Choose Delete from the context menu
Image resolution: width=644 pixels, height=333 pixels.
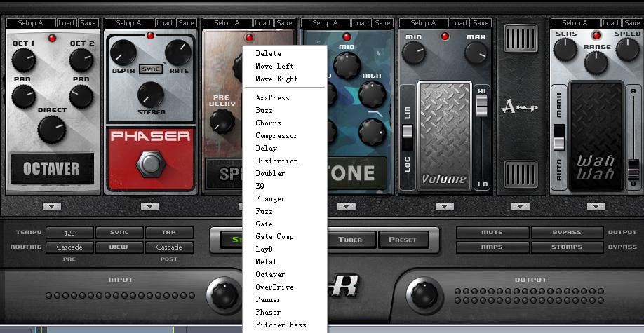point(268,53)
